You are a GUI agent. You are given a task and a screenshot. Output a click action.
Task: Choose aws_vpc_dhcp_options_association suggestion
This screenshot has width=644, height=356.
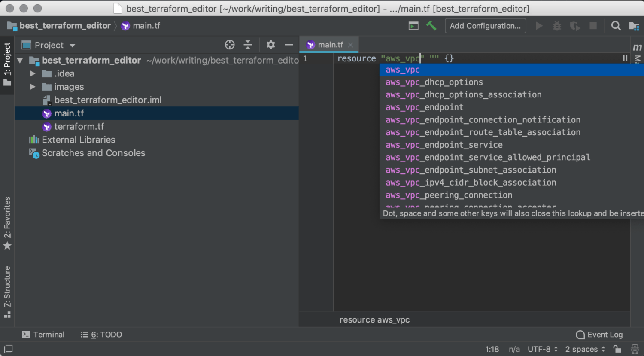(512, 94)
